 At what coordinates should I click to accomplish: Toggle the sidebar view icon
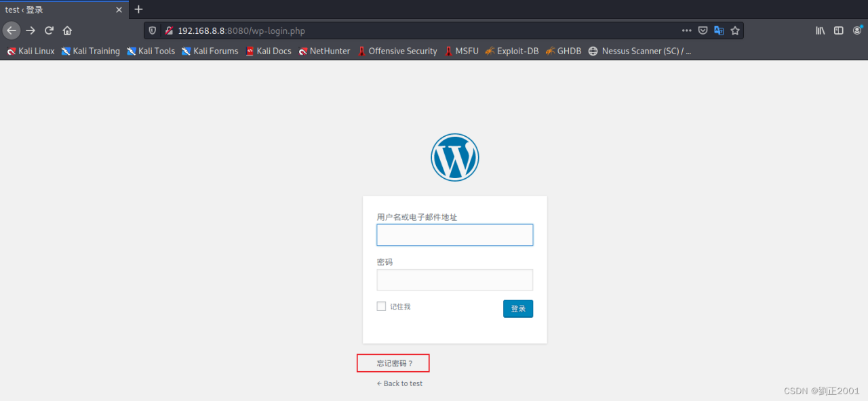[839, 30]
